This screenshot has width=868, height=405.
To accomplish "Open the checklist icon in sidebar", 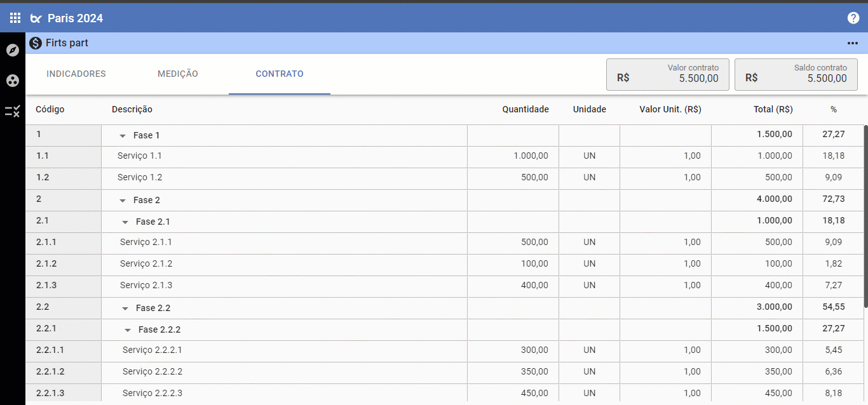I will click(13, 111).
